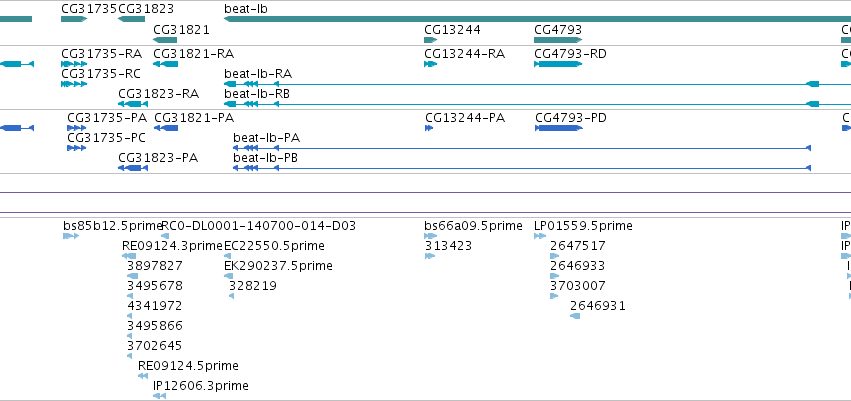Select protein CG4793-PD
Image resolution: width=851 pixels, height=401 pixels.
pyautogui.click(x=559, y=128)
